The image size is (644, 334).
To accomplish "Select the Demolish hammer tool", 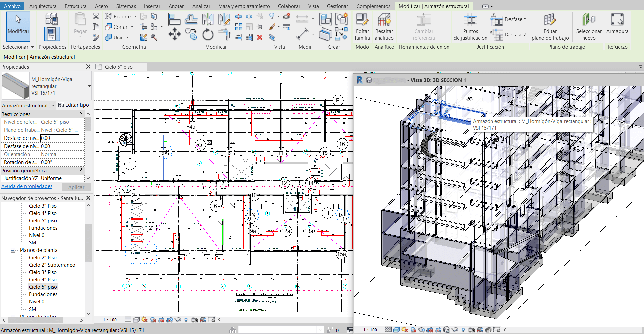I will click(x=154, y=37).
